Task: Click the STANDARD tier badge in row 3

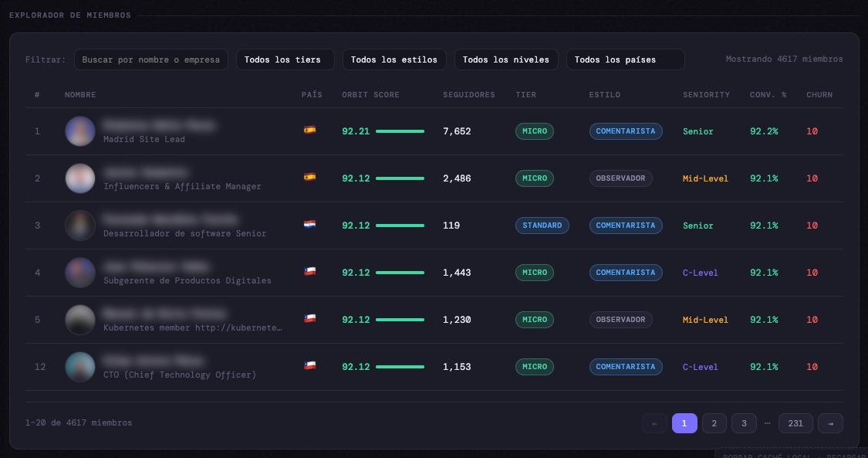Action: 542,226
